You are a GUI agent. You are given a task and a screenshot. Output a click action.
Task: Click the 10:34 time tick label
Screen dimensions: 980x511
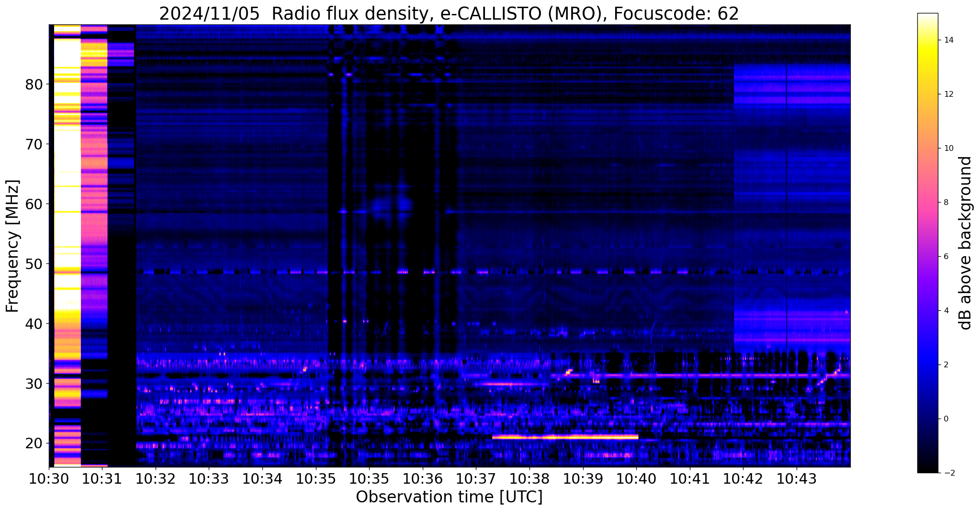tap(262, 478)
